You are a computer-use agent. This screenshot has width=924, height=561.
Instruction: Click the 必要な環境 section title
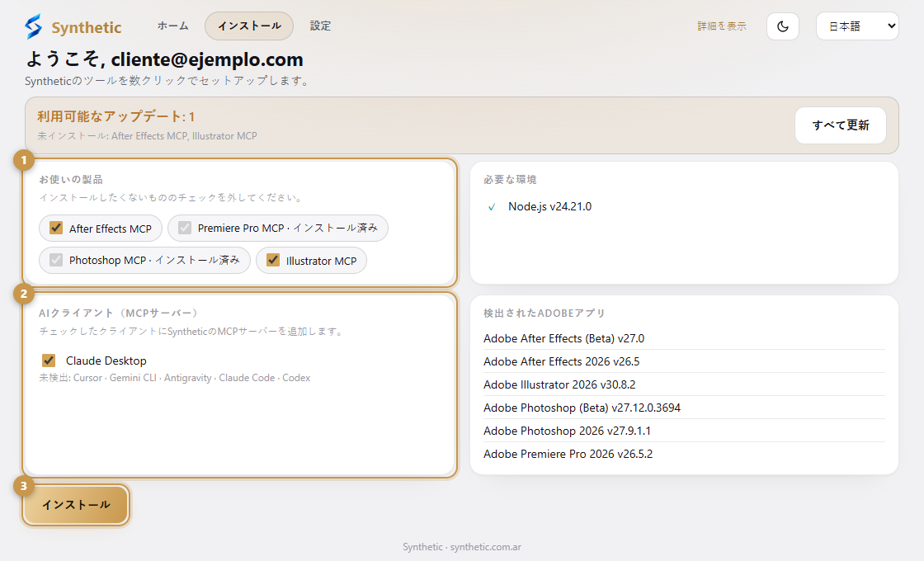[511, 179]
